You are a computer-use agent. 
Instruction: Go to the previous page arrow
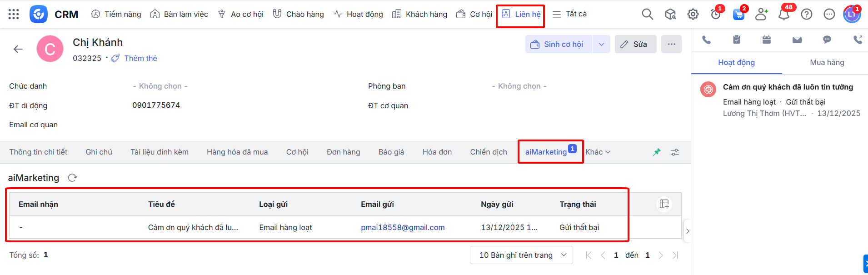tap(603, 255)
